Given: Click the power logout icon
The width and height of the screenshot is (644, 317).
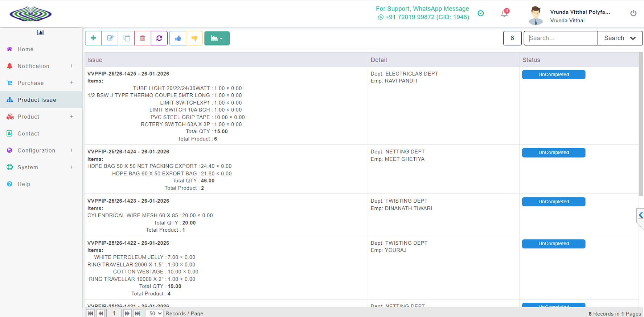Looking at the screenshot, I should (633, 13).
